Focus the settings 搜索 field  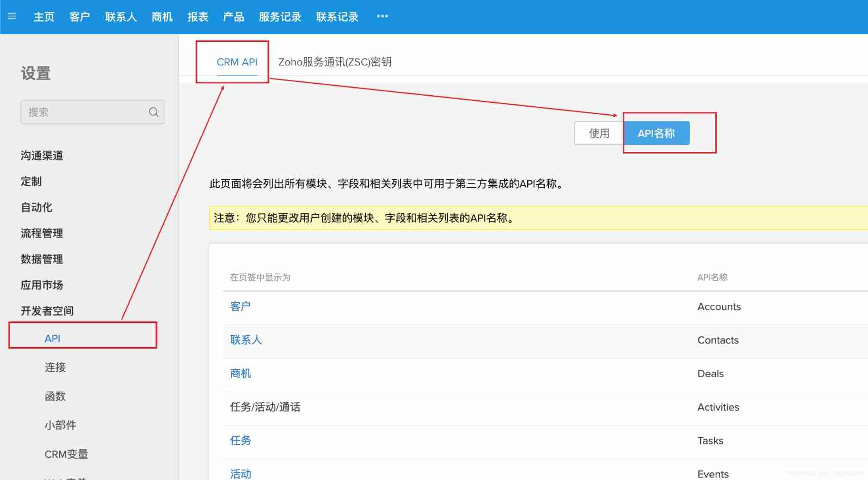92,112
